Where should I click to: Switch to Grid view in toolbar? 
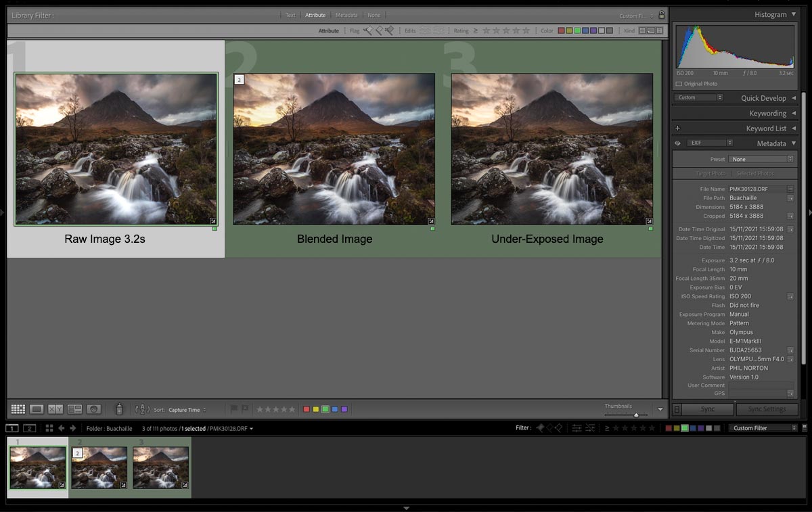point(18,409)
